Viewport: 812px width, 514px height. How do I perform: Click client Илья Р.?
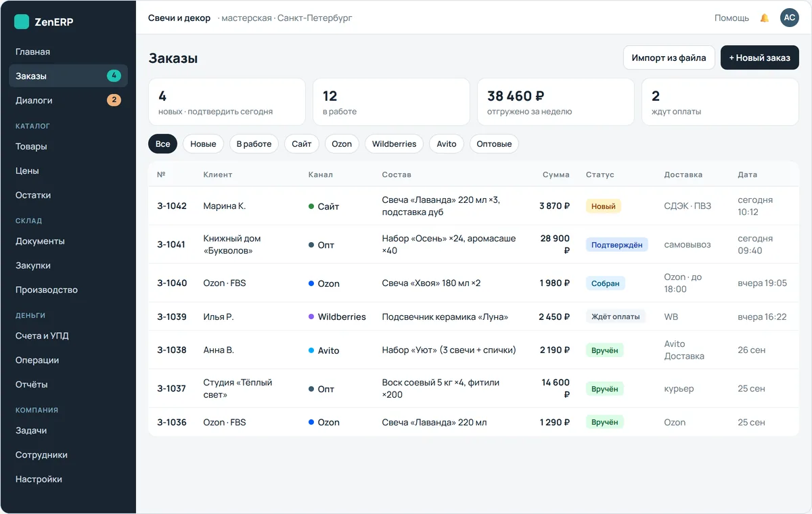pyautogui.click(x=219, y=317)
